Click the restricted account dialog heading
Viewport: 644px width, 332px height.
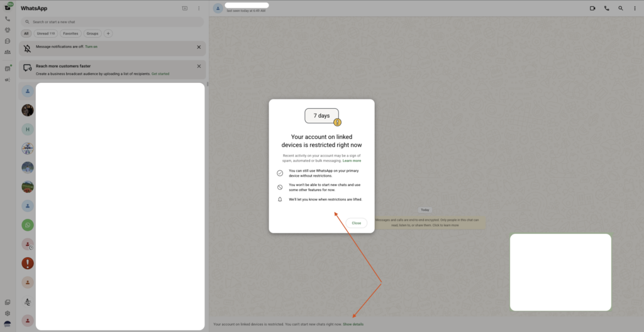coord(321,141)
